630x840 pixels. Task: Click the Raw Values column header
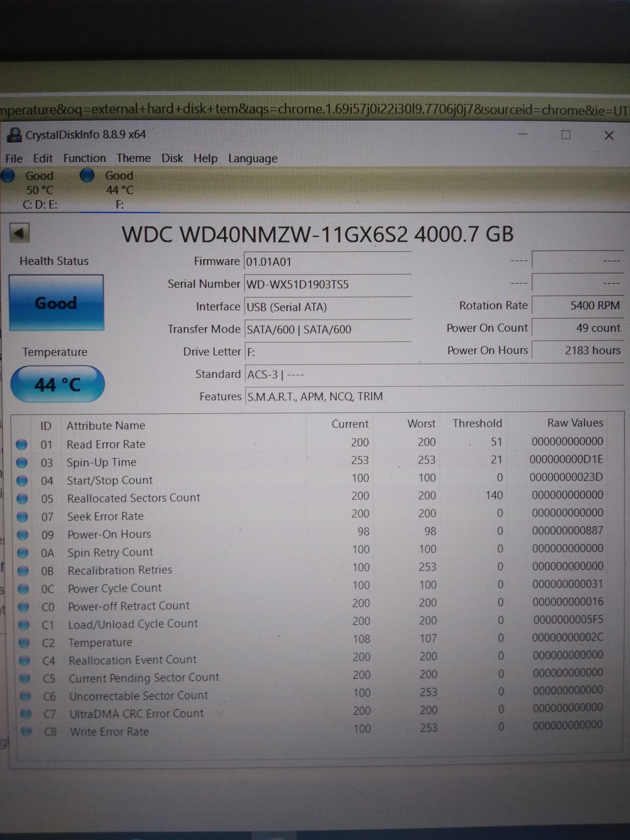coord(575,423)
